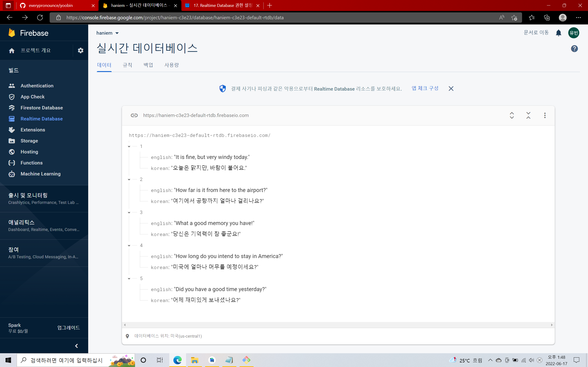Viewport: 588px width, 367px height.
Task: Open the 앱 체크 구성 link
Action: pyautogui.click(x=424, y=88)
